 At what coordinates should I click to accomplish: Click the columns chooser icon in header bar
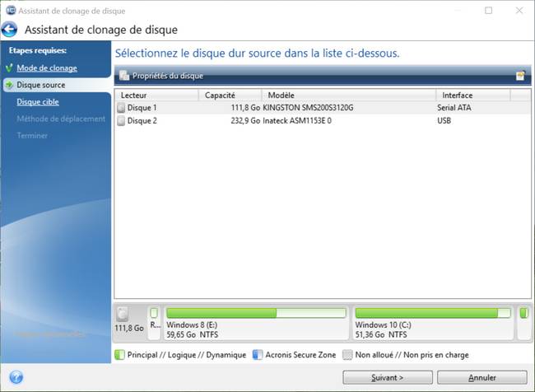[x=520, y=76]
